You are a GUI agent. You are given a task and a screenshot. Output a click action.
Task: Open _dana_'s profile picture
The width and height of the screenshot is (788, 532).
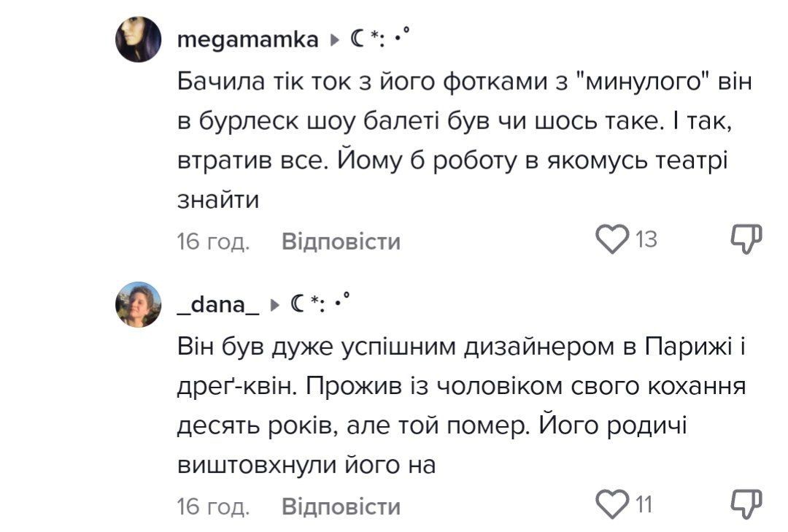click(x=138, y=304)
